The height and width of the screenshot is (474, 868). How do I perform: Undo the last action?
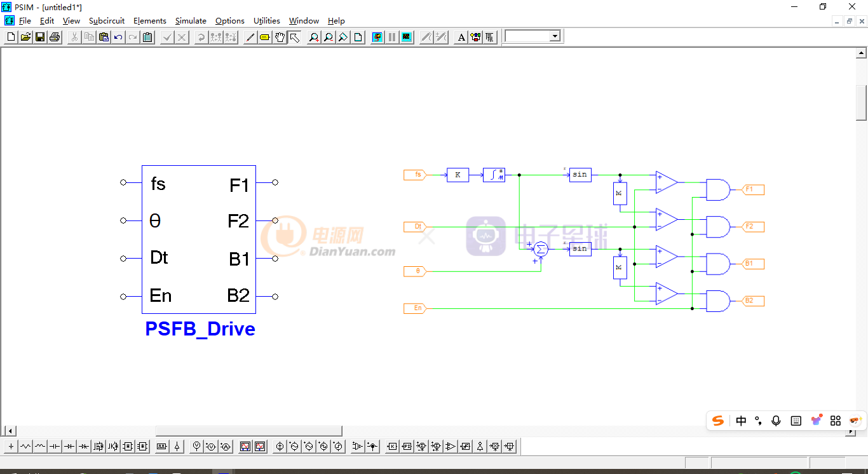tap(118, 37)
